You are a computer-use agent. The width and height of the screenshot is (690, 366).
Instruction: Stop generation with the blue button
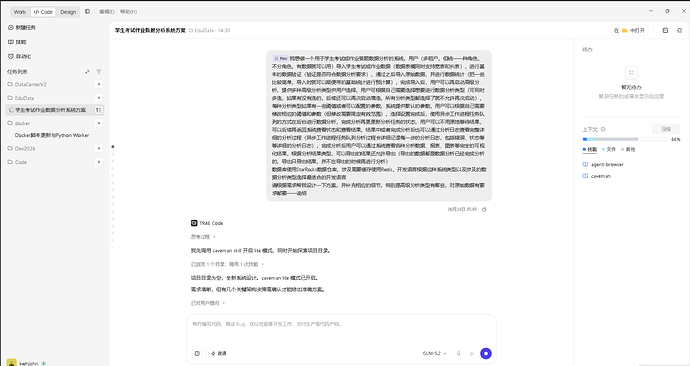click(x=486, y=353)
